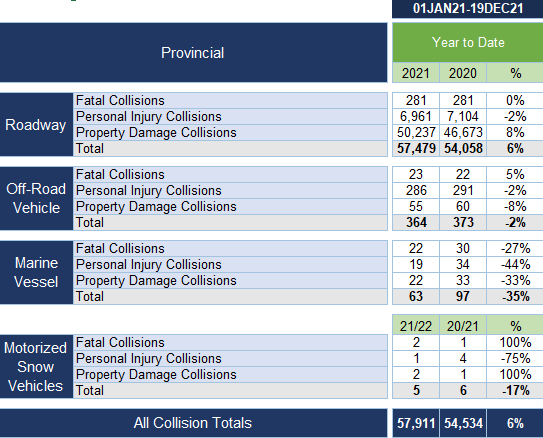Click the Roadway category label
Image resolution: width=543 pixels, height=438 pixels.
(x=36, y=125)
